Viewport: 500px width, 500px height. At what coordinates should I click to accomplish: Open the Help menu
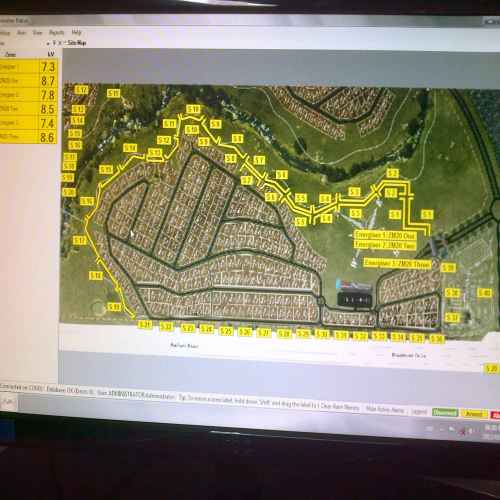(x=76, y=32)
